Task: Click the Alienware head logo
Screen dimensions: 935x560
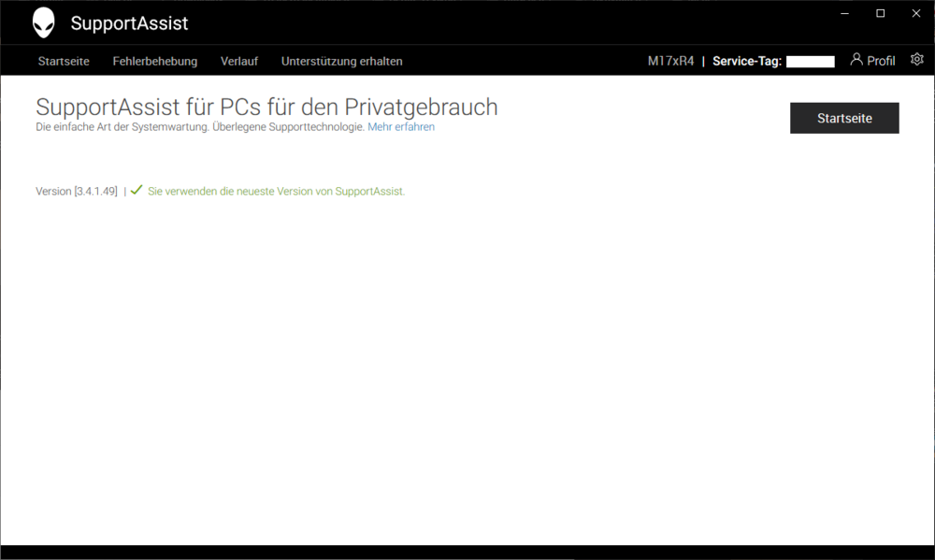Action: [44, 22]
